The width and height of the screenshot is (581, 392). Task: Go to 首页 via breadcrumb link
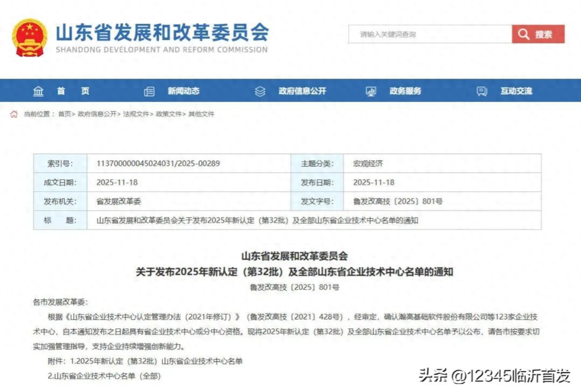[64, 114]
